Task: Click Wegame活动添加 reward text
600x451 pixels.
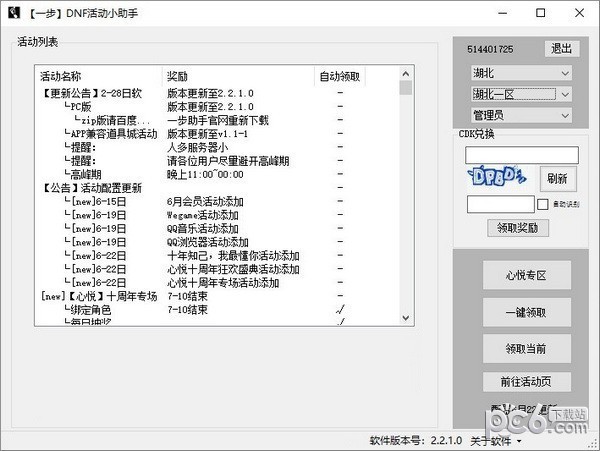Action: coord(203,215)
